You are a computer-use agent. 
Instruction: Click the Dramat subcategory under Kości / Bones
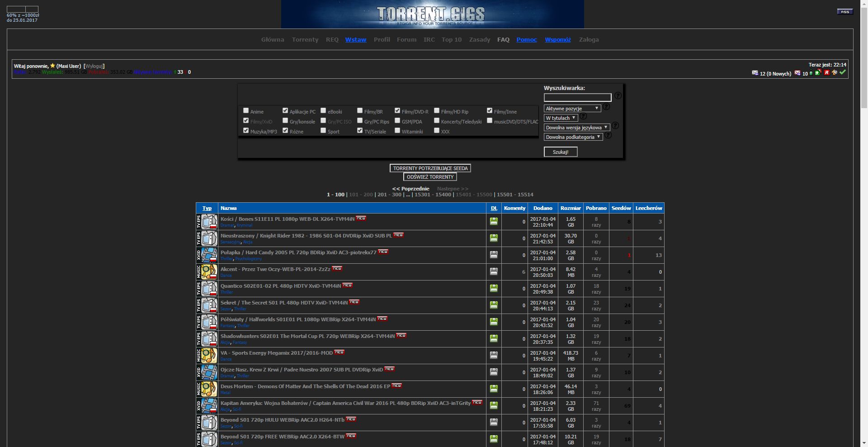pyautogui.click(x=227, y=225)
